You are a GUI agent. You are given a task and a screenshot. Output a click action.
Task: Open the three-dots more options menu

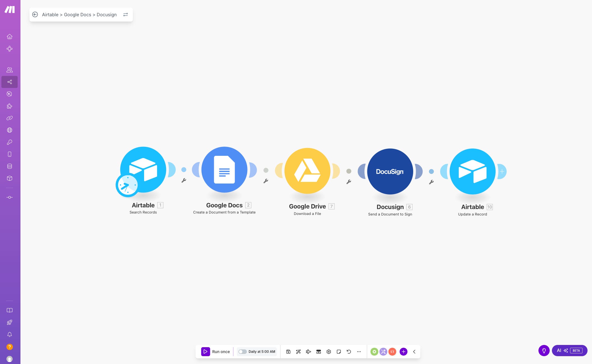[359, 351]
